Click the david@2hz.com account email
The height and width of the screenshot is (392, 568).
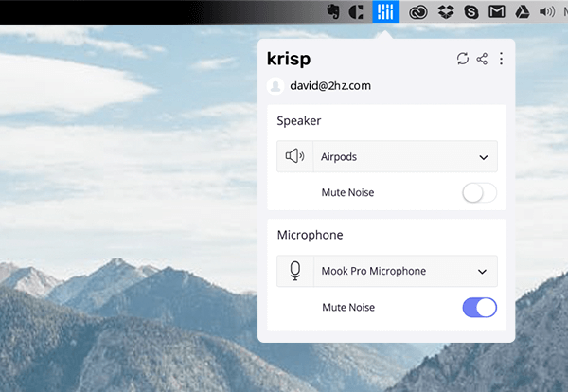tap(330, 86)
